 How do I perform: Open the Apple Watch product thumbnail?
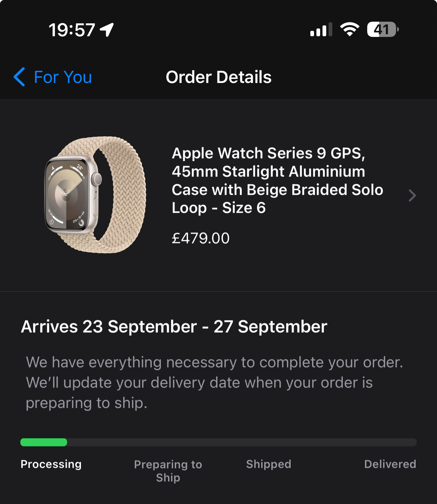[x=96, y=195]
